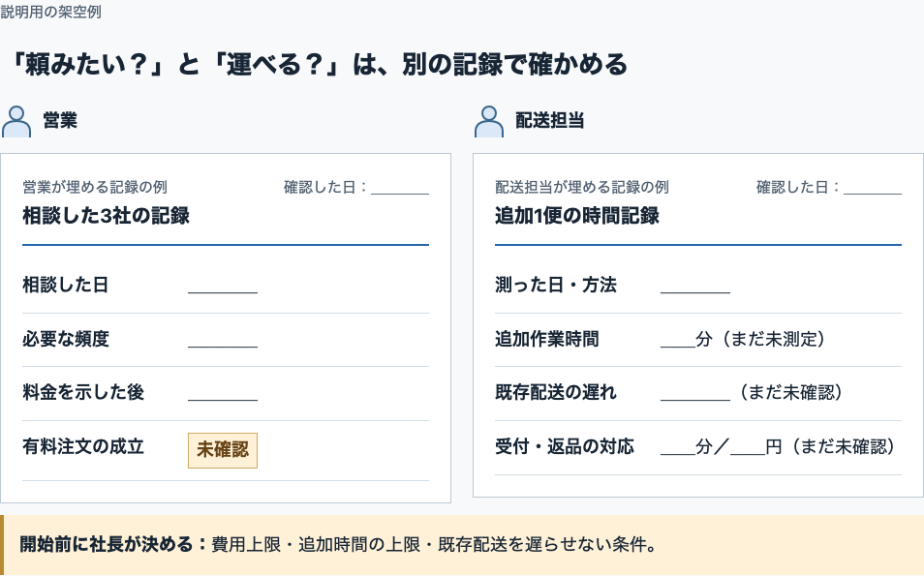Click the title 相談した3社の記録
The height and width of the screenshot is (576, 924).
[x=107, y=216]
